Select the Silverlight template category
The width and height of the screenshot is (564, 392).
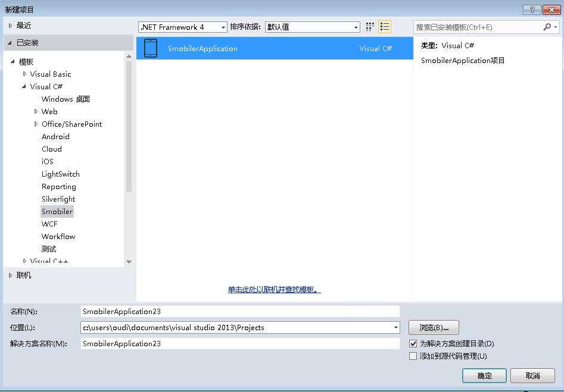coord(58,199)
